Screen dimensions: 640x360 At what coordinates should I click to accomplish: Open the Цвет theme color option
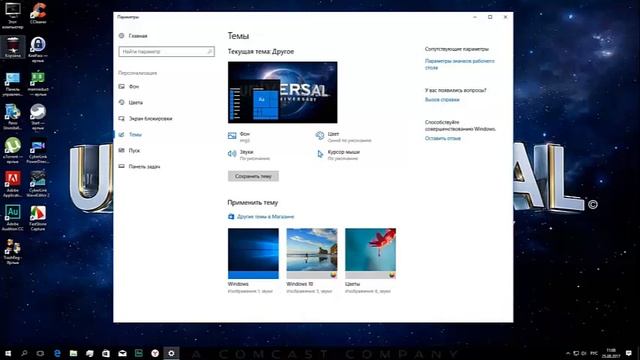[x=344, y=137]
